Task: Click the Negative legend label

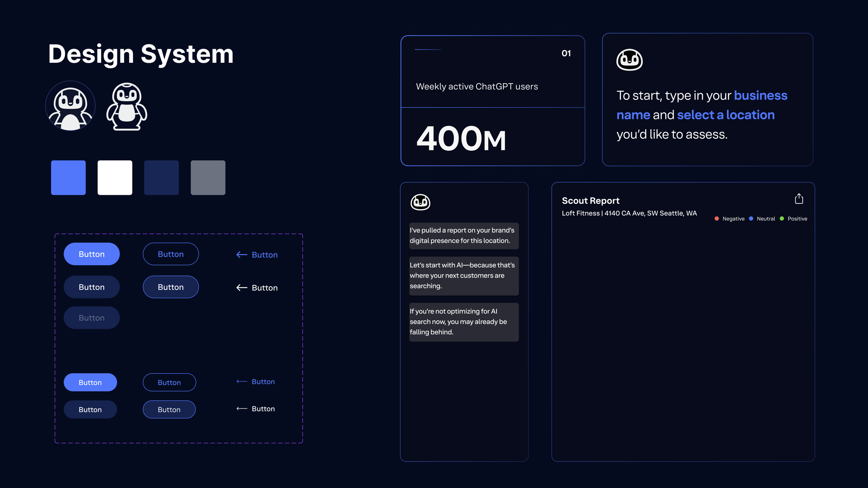Action: point(733,219)
